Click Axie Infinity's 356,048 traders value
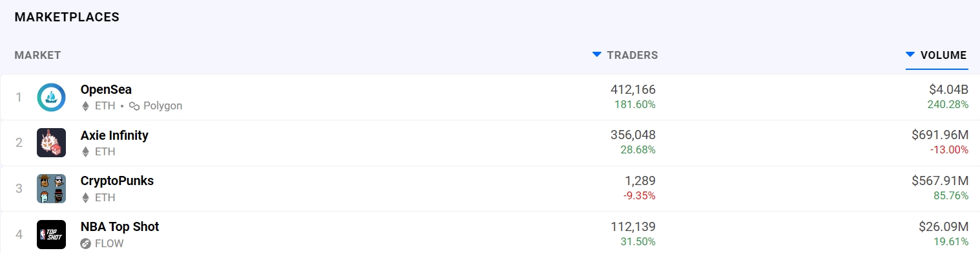 (x=633, y=135)
